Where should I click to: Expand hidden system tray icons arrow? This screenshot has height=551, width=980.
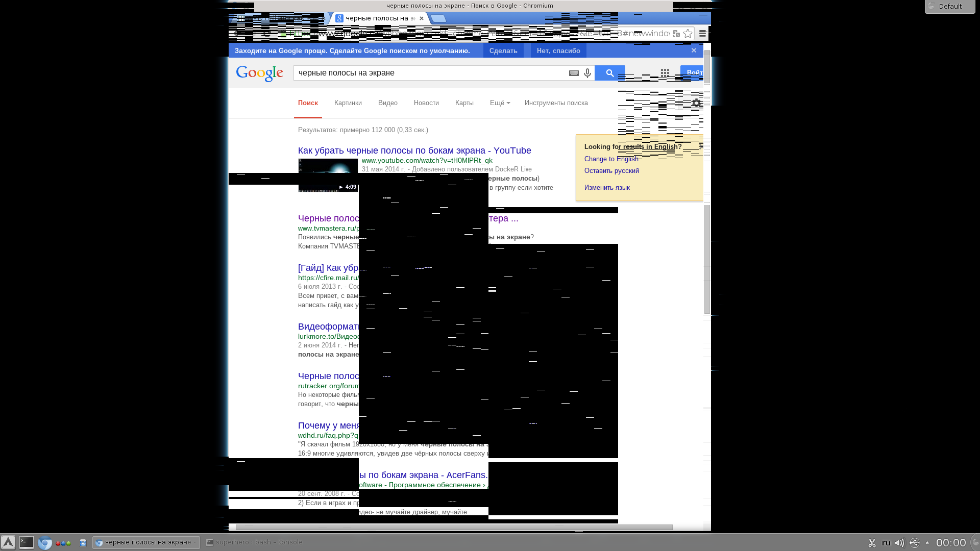(x=927, y=543)
